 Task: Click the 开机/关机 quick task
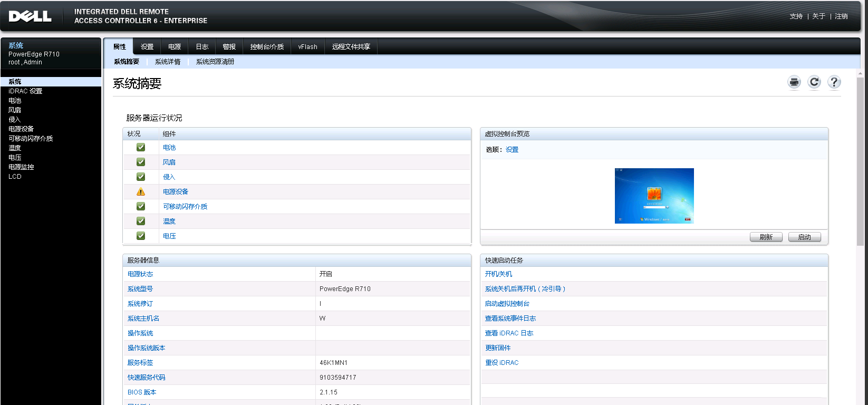pyautogui.click(x=498, y=274)
